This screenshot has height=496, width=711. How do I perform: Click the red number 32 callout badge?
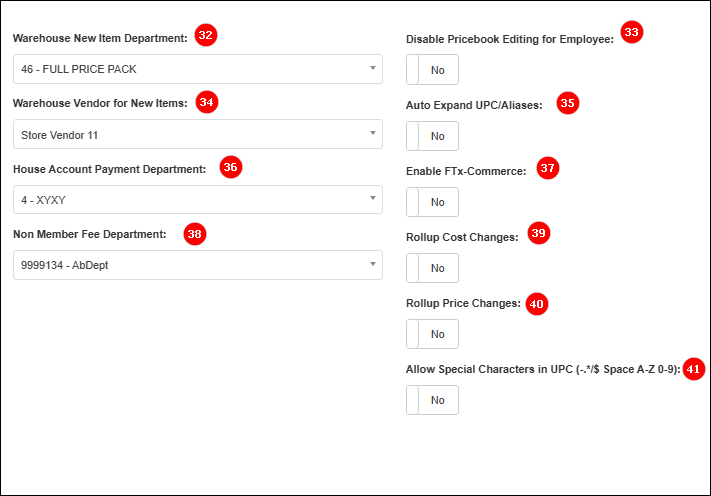coord(206,36)
